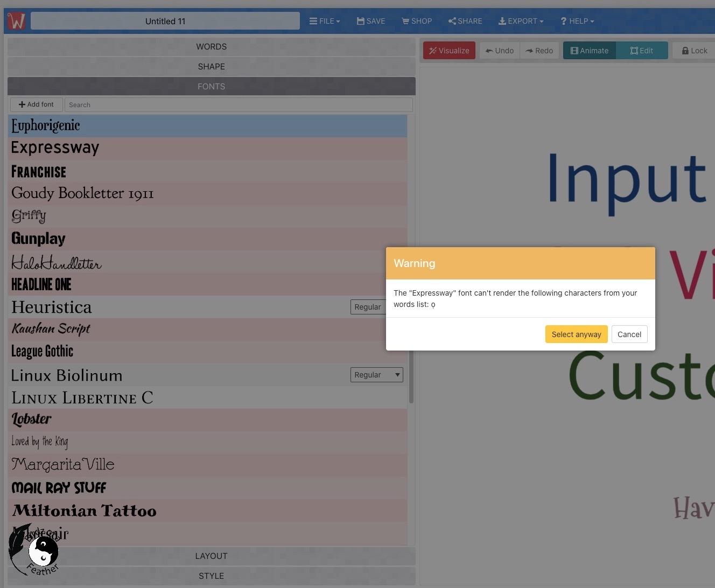715x588 pixels.
Task: Expand the SHAPE panel section
Action: point(212,67)
